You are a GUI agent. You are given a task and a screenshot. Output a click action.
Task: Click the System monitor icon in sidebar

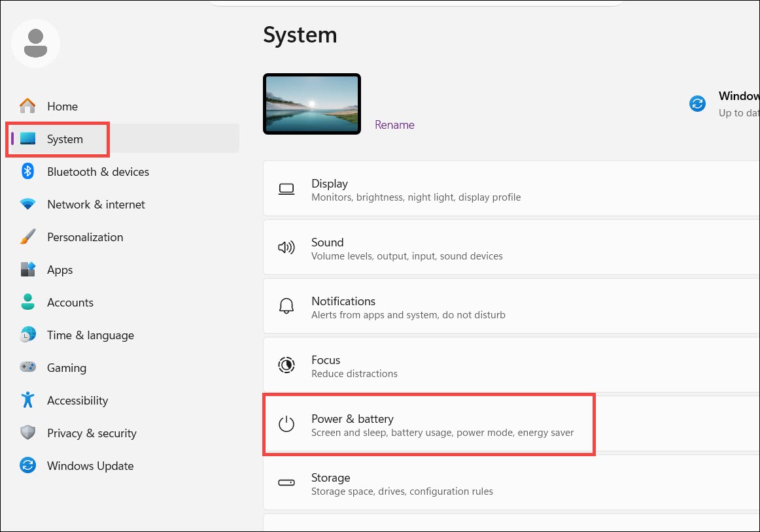[x=27, y=139]
